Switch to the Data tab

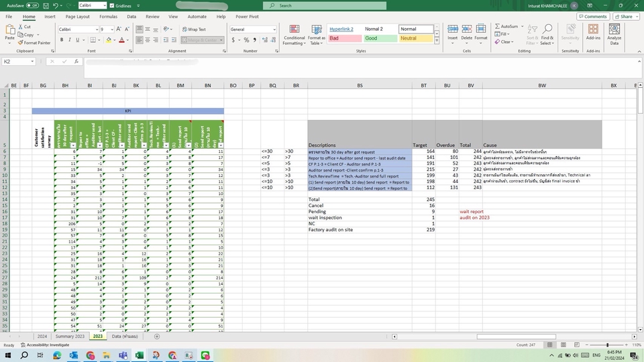tap(131, 17)
